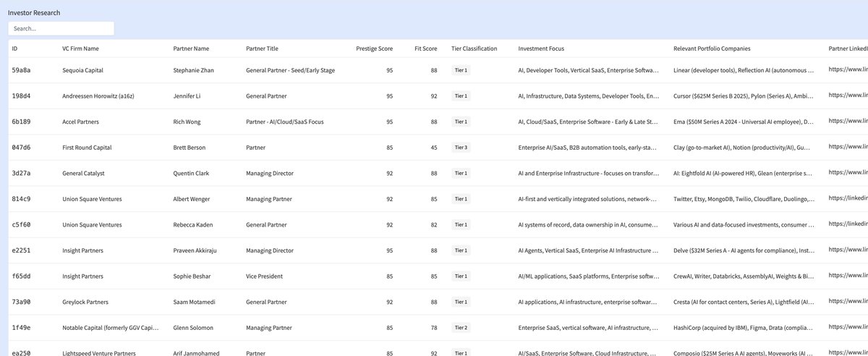Open LinkedIn link in General Catalyst row

click(x=848, y=173)
